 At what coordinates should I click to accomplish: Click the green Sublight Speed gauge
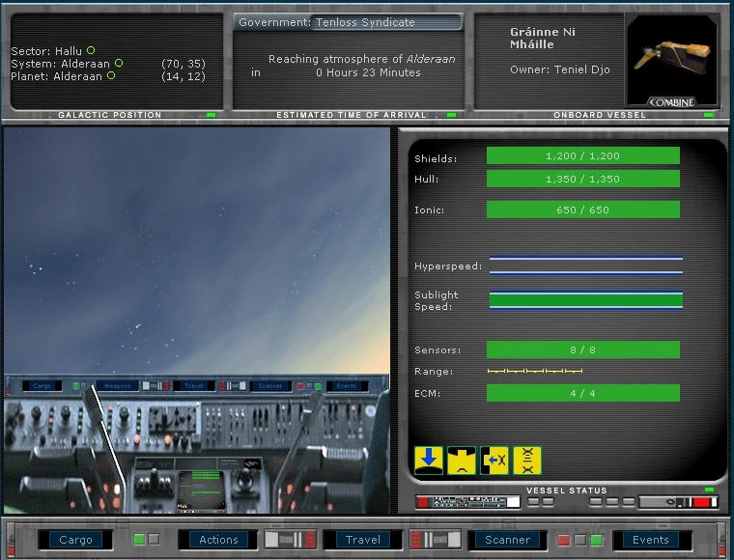tap(586, 300)
